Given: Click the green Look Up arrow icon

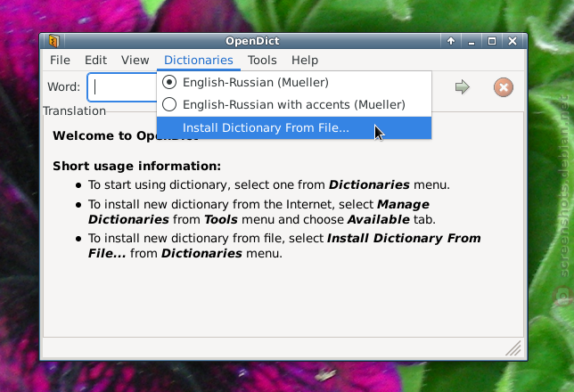Looking at the screenshot, I should [462, 87].
